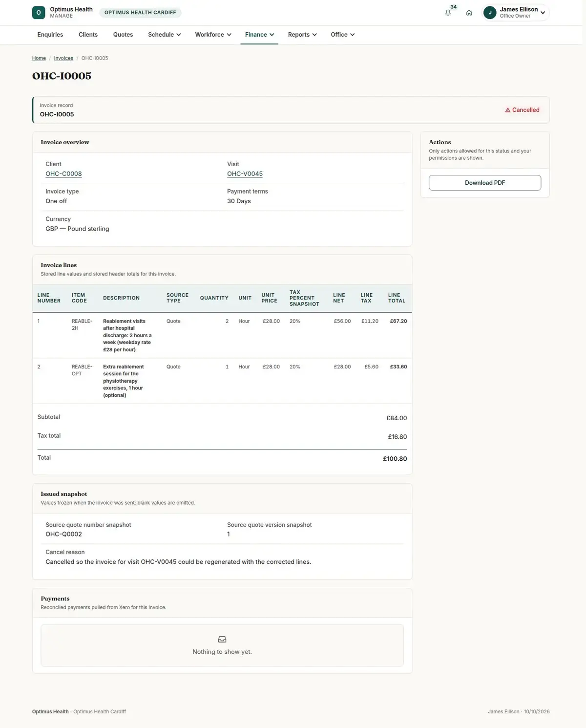Open the Schedule dropdown menu
The width and height of the screenshot is (586, 728).
[165, 35]
